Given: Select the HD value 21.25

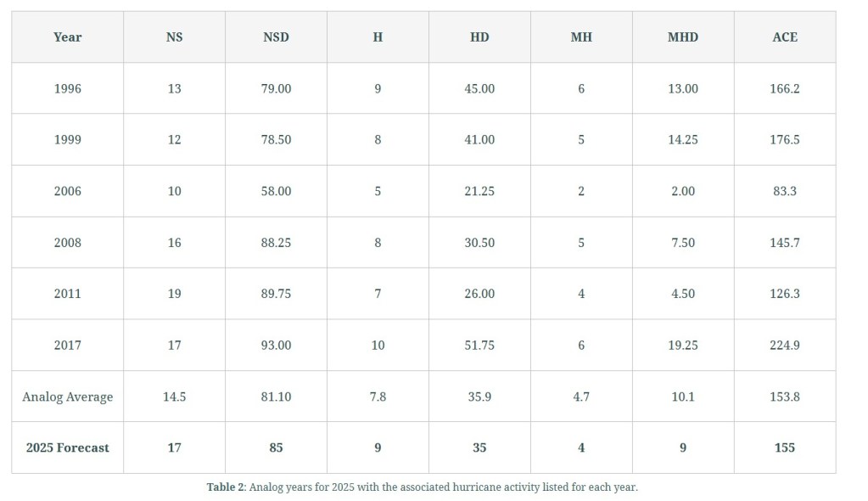Looking at the screenshot, I should point(479,191).
